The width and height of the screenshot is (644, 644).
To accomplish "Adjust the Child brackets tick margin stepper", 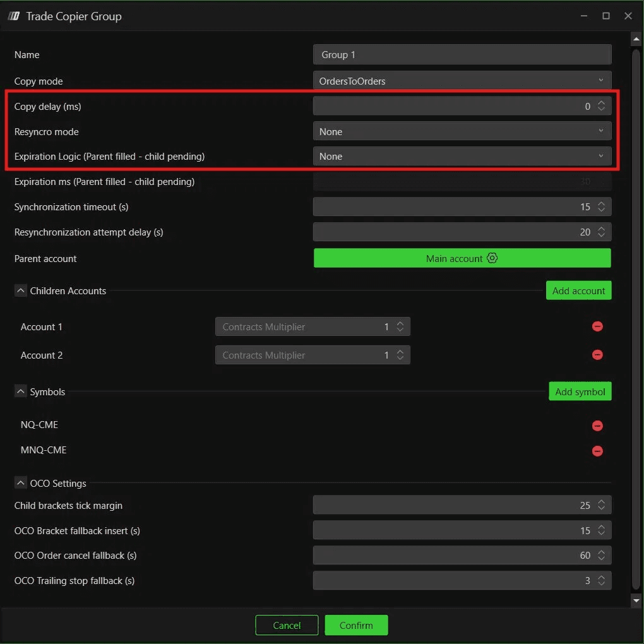I will pyautogui.click(x=601, y=505).
